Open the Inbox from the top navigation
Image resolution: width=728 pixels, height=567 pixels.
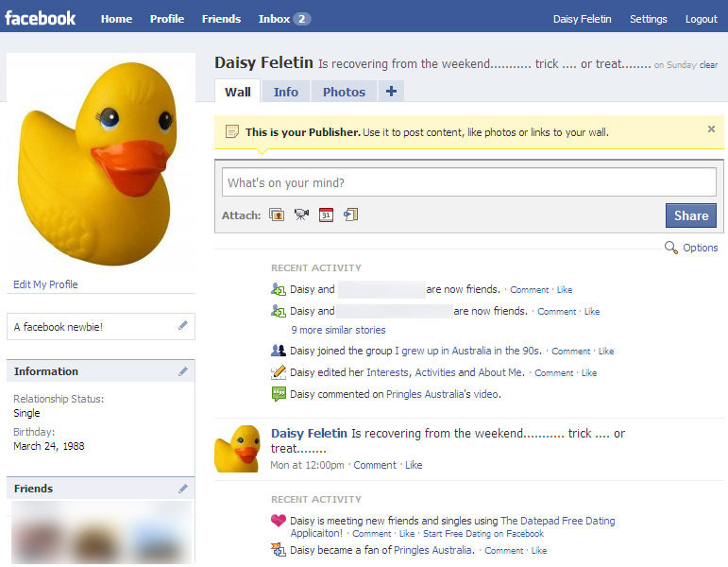click(283, 19)
